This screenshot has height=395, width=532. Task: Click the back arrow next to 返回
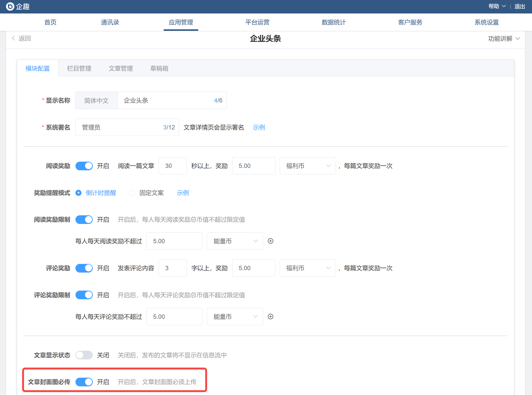click(x=13, y=38)
